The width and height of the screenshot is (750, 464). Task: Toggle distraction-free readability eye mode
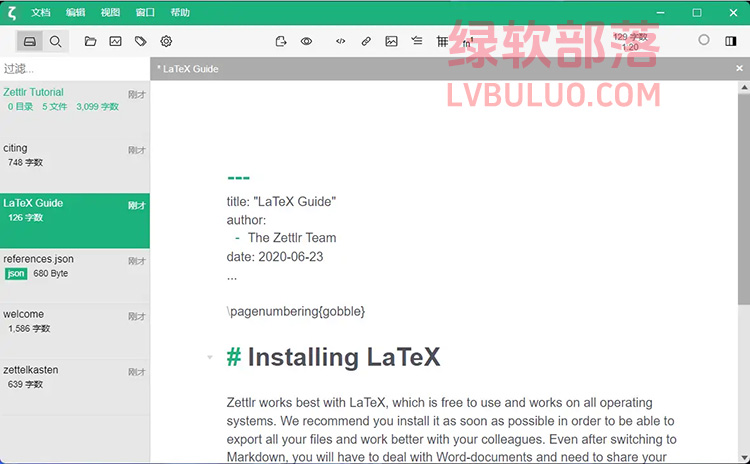(306, 41)
